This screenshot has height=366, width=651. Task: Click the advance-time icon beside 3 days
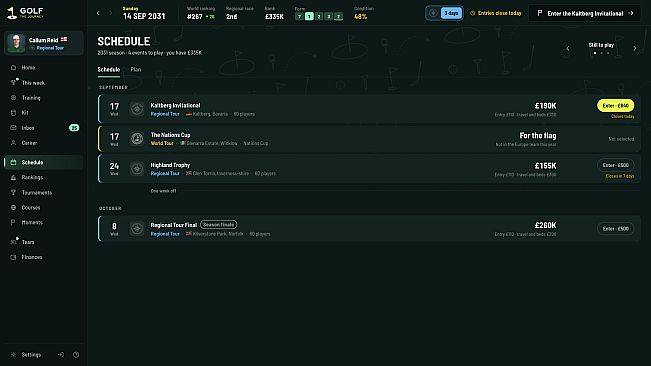coord(433,13)
